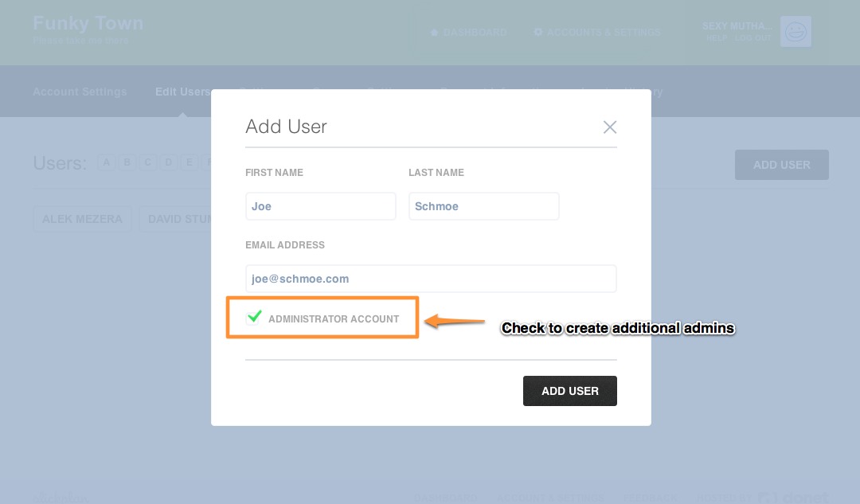Filter users by letter D

point(169,162)
